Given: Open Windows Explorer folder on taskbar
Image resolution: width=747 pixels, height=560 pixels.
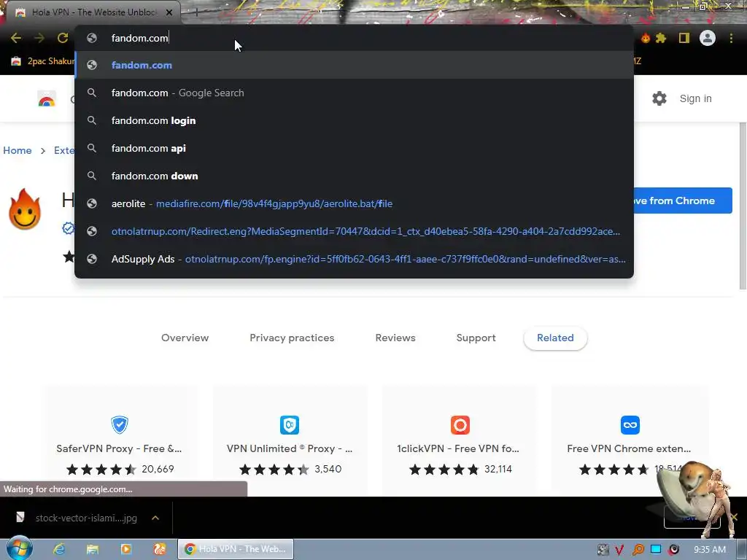Looking at the screenshot, I should (93, 549).
